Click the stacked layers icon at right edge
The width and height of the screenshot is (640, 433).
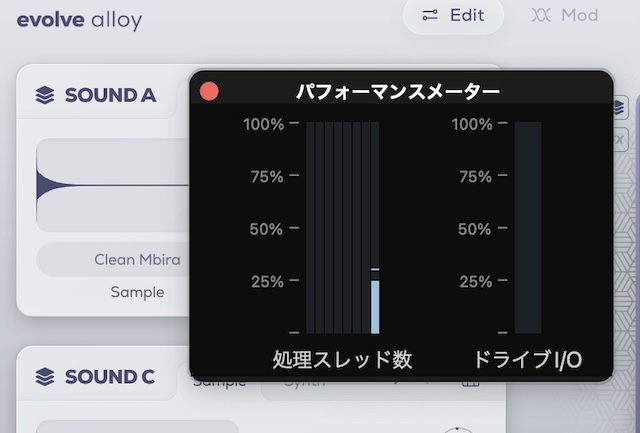click(x=619, y=106)
